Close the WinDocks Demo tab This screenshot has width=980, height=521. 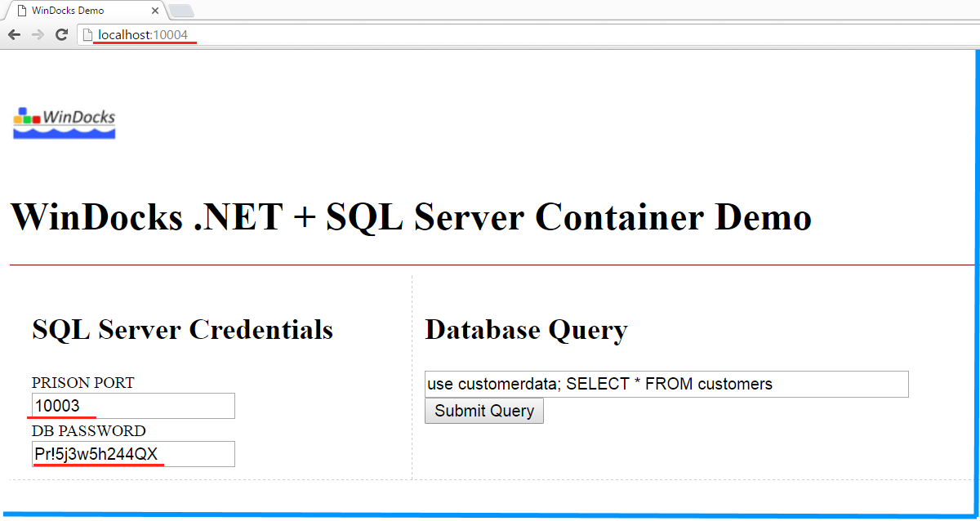point(154,11)
